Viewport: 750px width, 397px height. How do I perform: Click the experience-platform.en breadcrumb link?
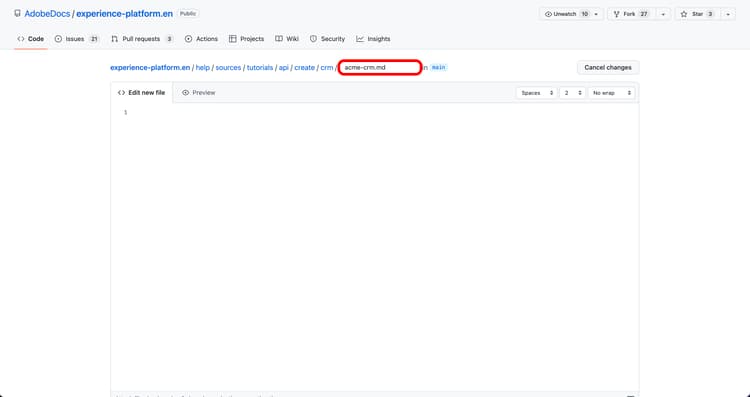tap(150, 67)
